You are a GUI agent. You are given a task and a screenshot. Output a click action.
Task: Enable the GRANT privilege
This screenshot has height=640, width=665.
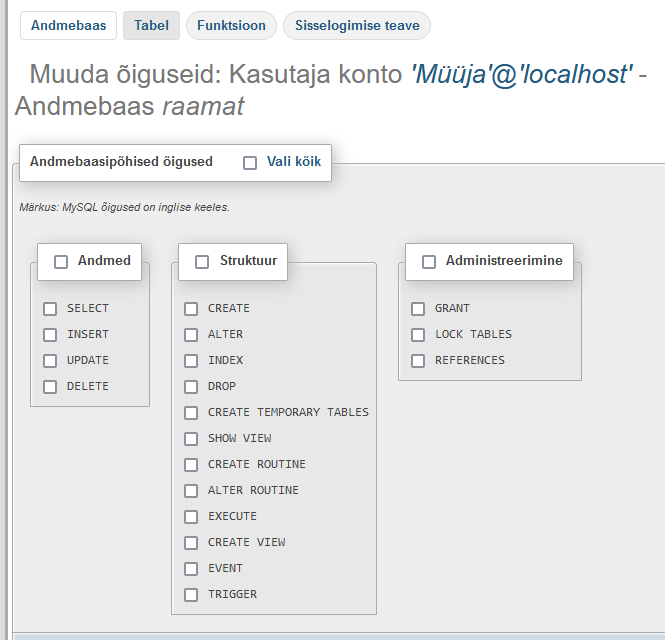coord(418,309)
